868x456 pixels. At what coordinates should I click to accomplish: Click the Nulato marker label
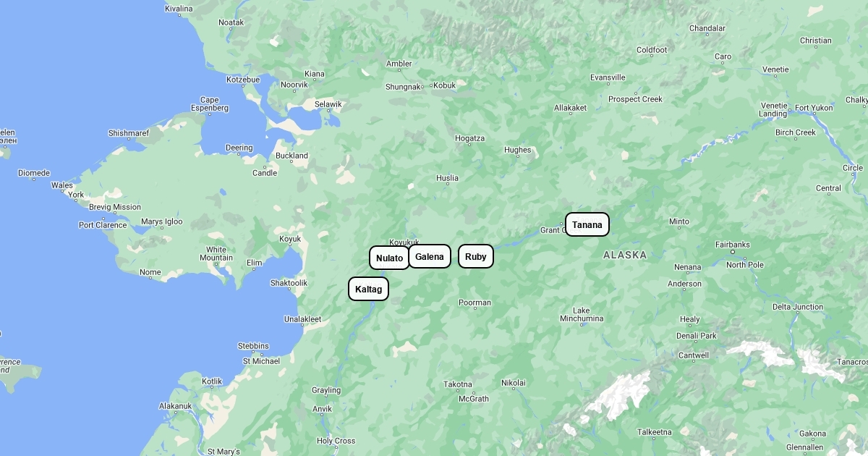pyautogui.click(x=390, y=258)
